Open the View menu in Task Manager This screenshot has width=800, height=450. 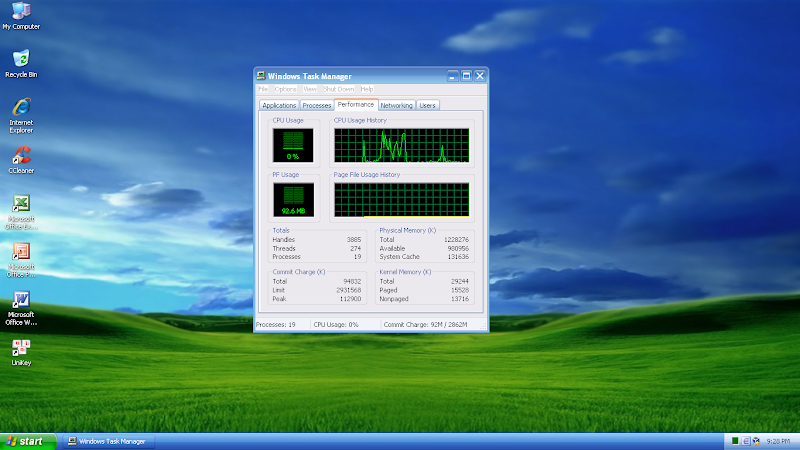point(310,89)
